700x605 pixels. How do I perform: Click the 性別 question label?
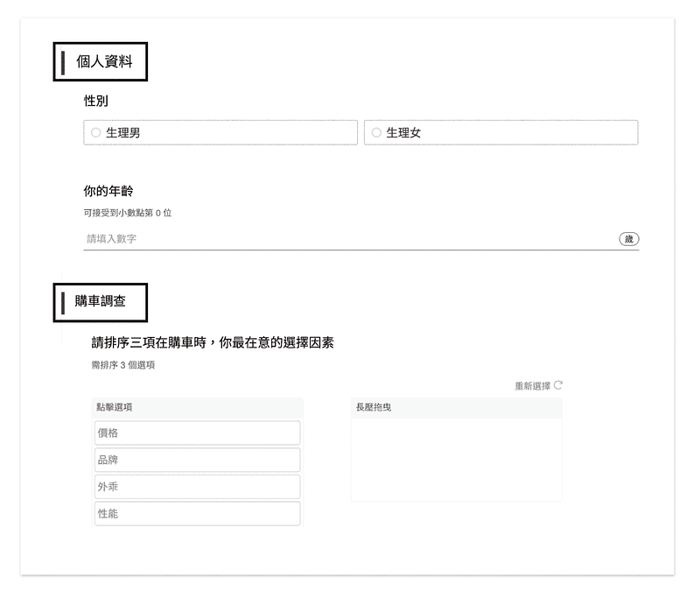[x=96, y=101]
